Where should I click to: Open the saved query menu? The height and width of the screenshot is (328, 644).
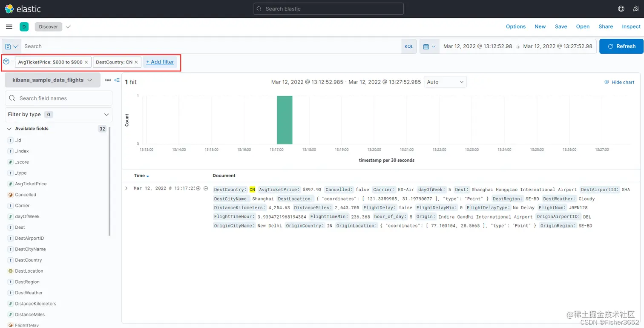click(x=11, y=46)
